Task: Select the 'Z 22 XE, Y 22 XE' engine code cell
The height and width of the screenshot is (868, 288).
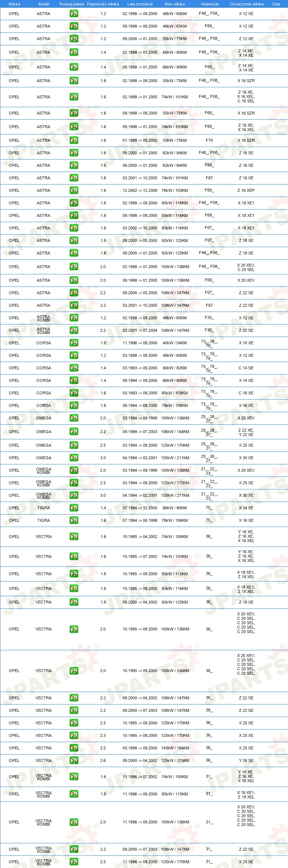Action: coord(246,432)
